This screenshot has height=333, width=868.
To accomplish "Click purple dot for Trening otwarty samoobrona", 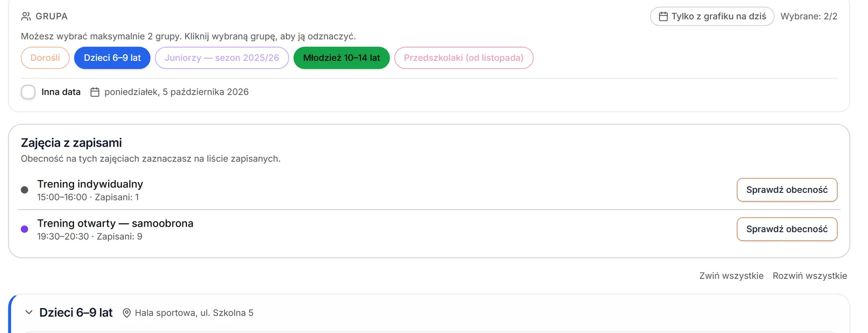I will click(x=24, y=229).
